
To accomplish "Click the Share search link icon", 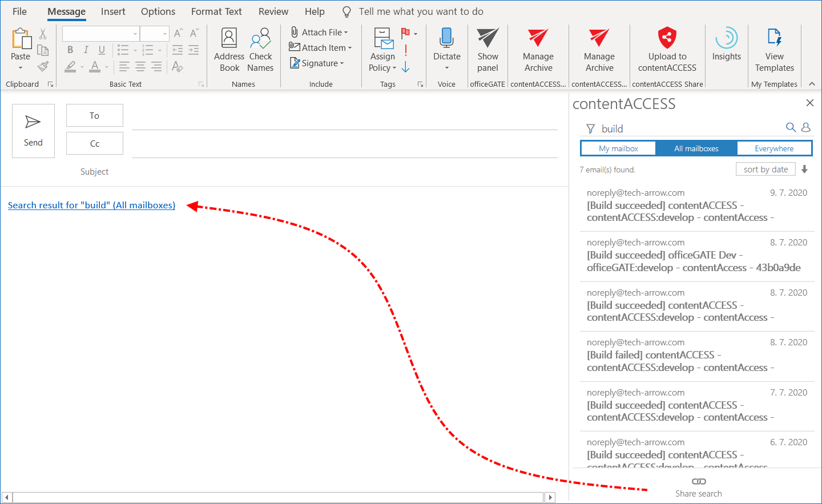I will click(x=698, y=481).
